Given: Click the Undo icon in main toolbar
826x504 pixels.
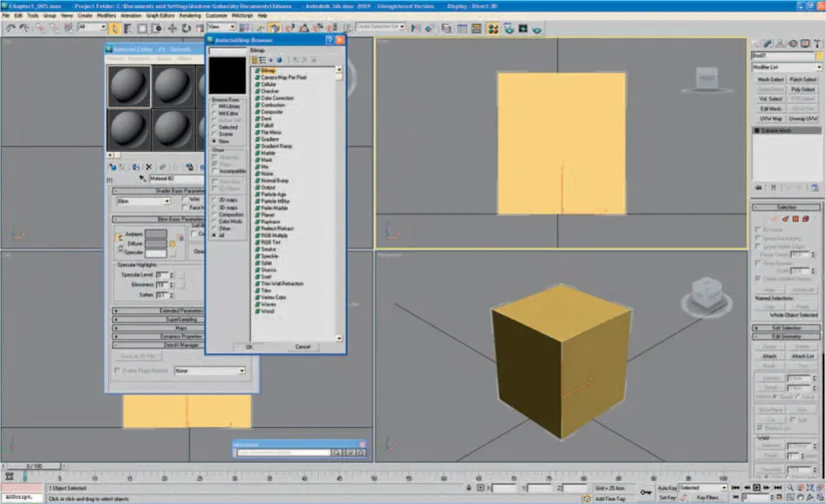Looking at the screenshot, I should click(8, 28).
